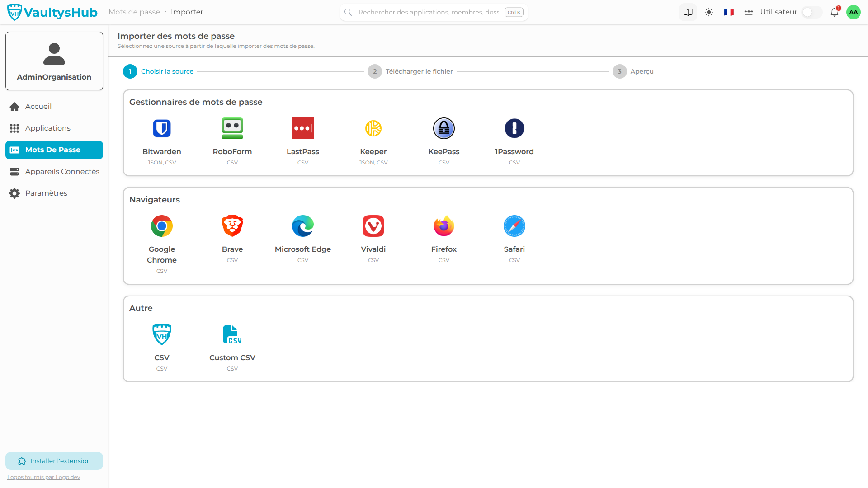Click the Applications grid icon
The width and height of the screenshot is (868, 488).
click(x=14, y=128)
